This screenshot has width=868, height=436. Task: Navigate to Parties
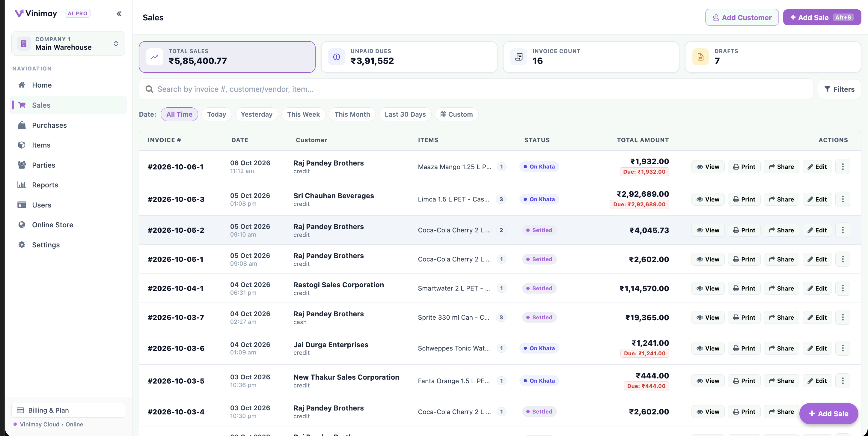tap(68, 165)
